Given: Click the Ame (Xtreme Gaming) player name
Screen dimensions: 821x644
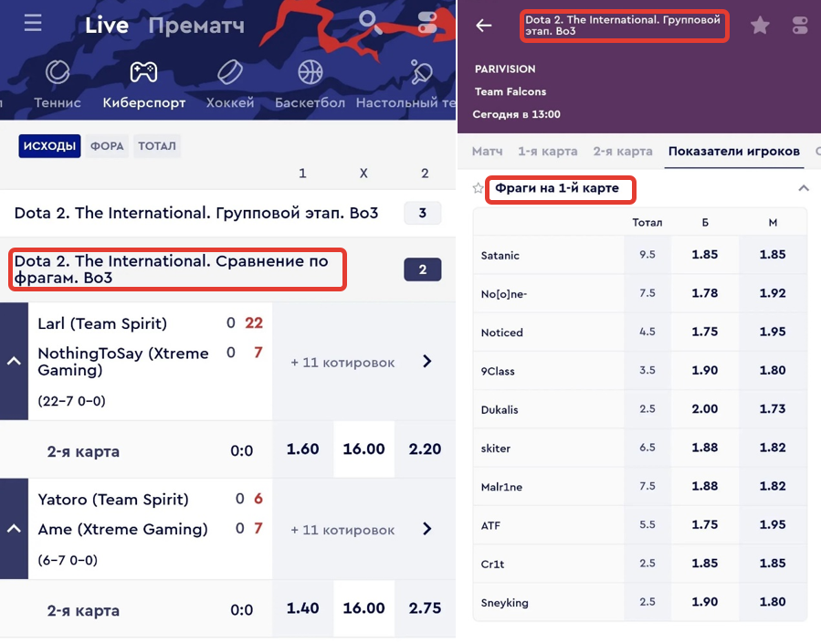Looking at the screenshot, I should point(122,529).
